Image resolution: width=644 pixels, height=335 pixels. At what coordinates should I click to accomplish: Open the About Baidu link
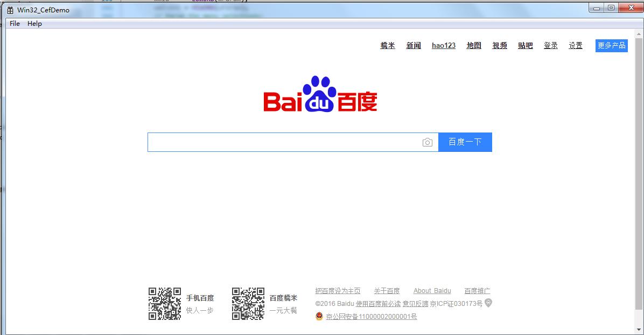point(432,291)
